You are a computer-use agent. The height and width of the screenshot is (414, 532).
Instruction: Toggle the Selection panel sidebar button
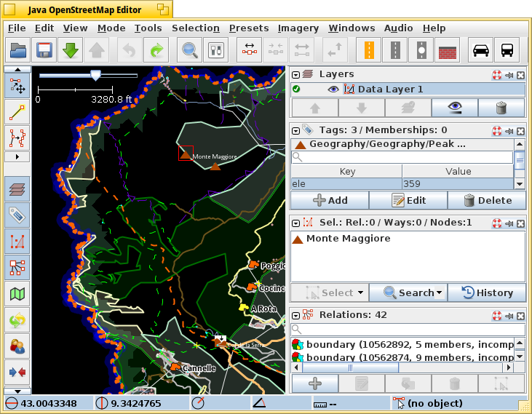[x=17, y=242]
